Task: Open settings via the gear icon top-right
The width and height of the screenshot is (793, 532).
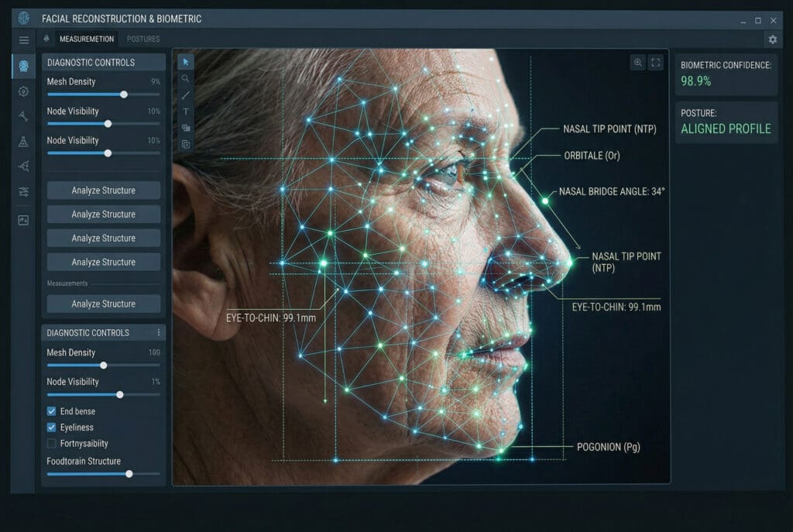Action: pos(772,39)
